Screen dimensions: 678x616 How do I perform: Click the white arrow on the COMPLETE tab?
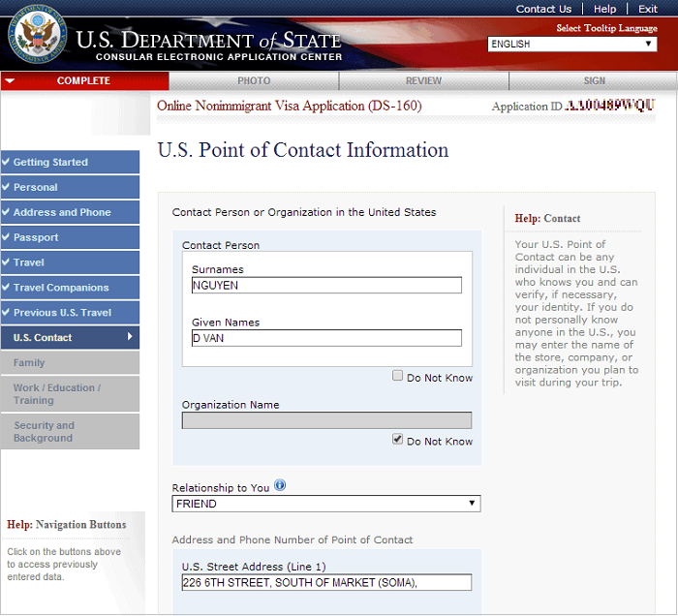click(10, 81)
